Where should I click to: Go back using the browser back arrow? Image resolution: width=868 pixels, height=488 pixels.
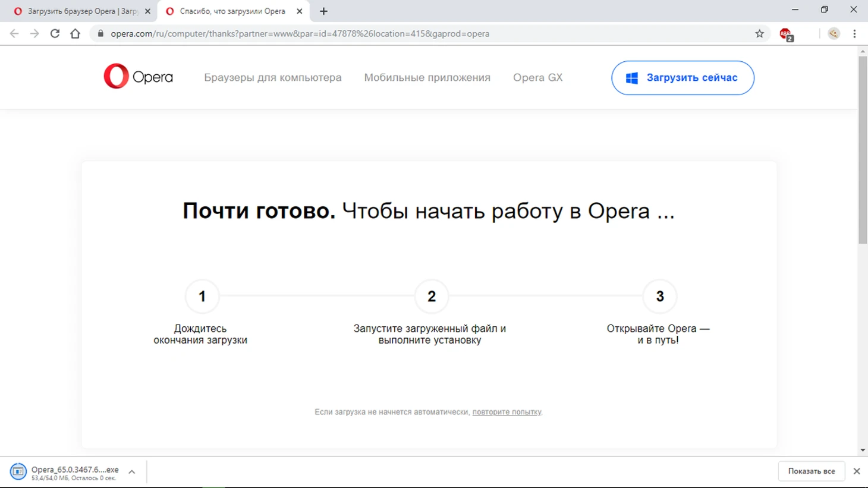point(14,34)
